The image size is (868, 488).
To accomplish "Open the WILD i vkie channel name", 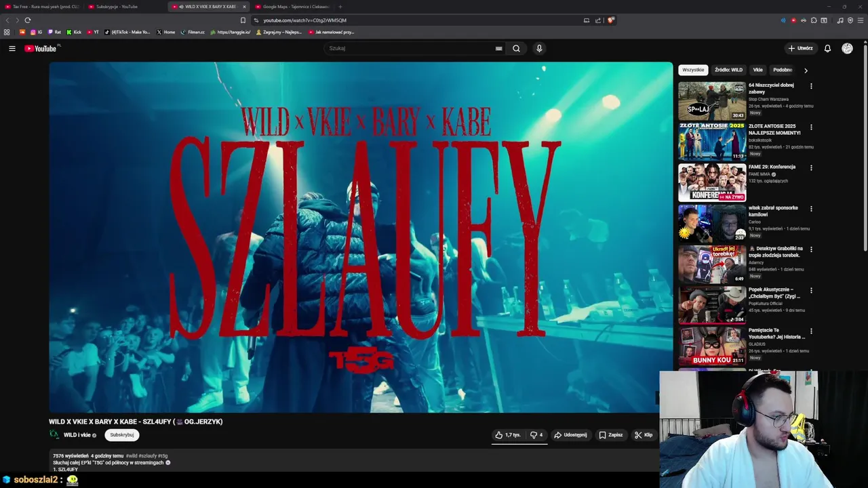I will tap(77, 435).
